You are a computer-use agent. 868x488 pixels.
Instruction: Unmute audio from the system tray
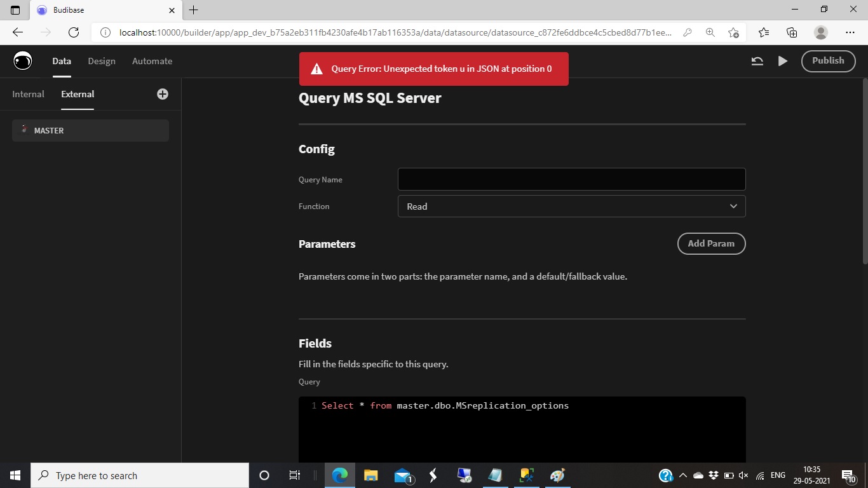point(743,475)
